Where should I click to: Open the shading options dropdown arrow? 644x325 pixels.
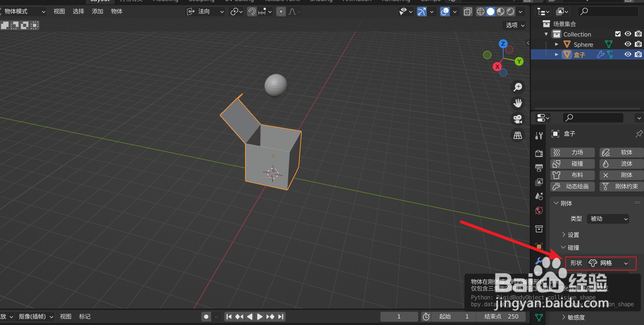click(x=520, y=12)
